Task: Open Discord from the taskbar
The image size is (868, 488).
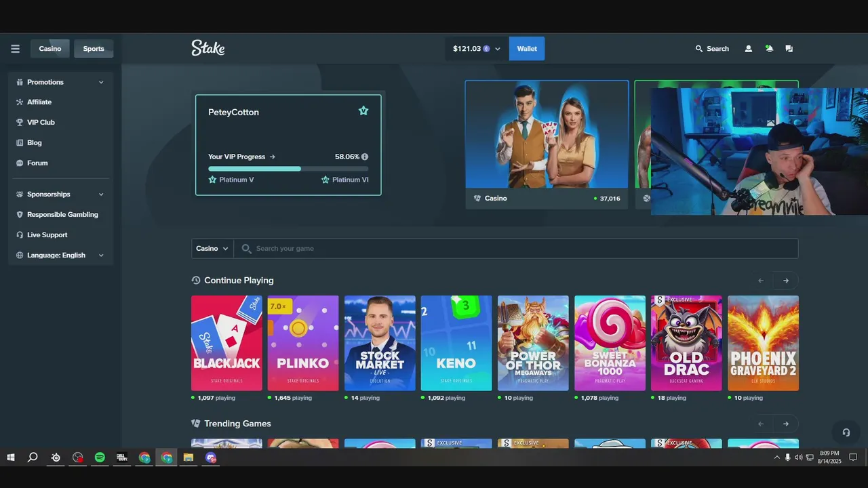Action: [x=211, y=457]
